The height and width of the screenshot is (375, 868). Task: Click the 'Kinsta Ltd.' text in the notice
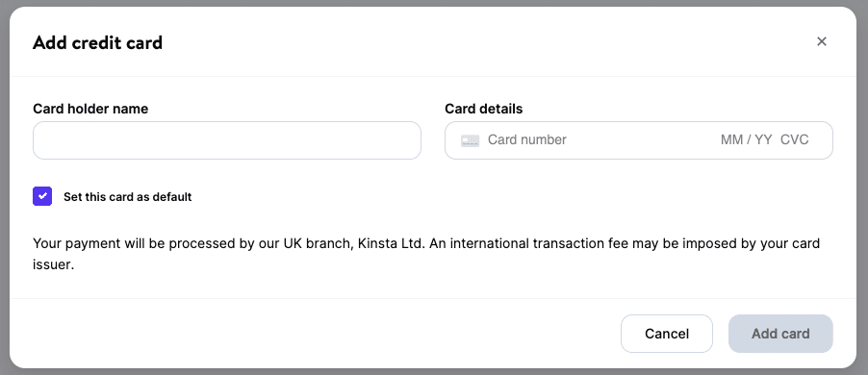(x=392, y=243)
